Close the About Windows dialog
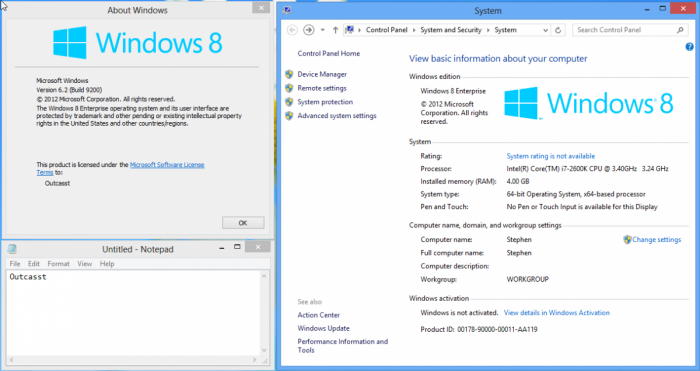This screenshot has width=700, height=371. coord(261,8)
